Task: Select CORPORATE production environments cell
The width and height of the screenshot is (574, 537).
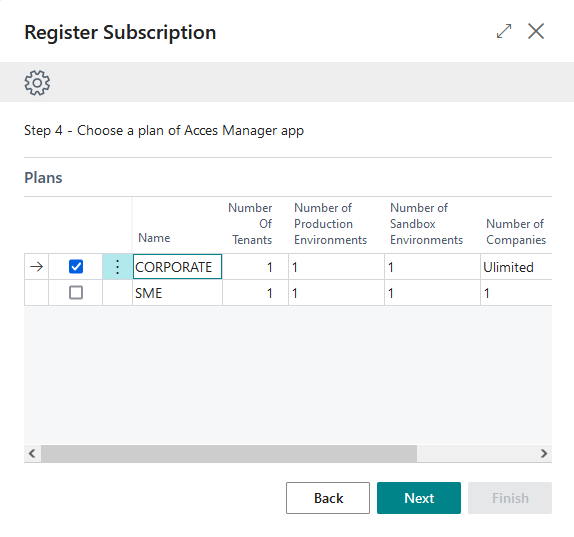Action: [x=336, y=267]
